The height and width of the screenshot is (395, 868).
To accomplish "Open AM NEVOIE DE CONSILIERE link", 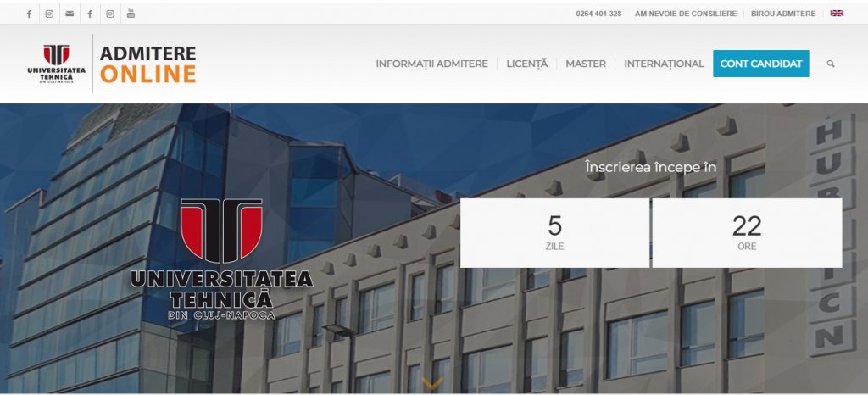I will click(685, 14).
